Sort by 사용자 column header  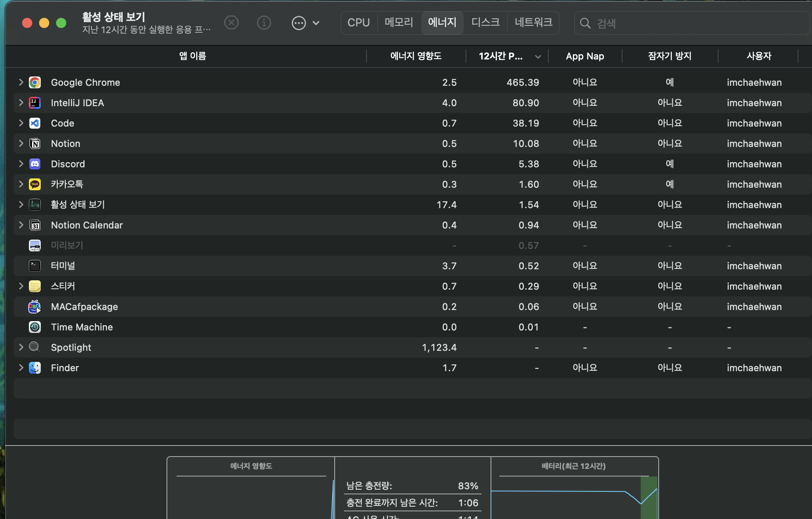pos(759,56)
